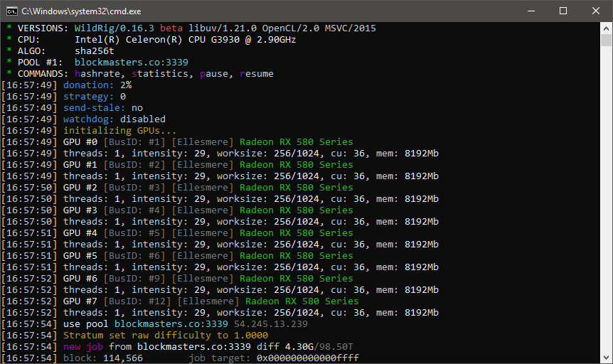Click '[BusID: #12]' on GPU #7 line
The height and width of the screenshot is (364, 613).
(137, 301)
